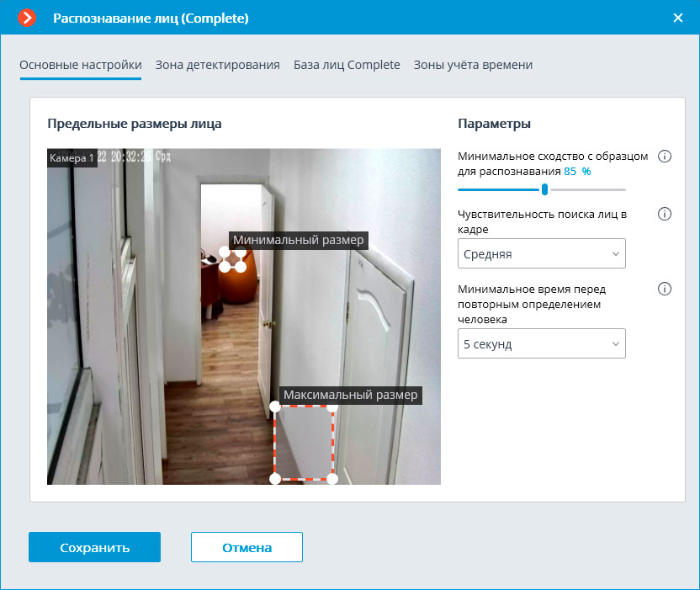Click bottom-left handle of Максимальный размер box
The image size is (700, 590).
pyautogui.click(x=275, y=479)
